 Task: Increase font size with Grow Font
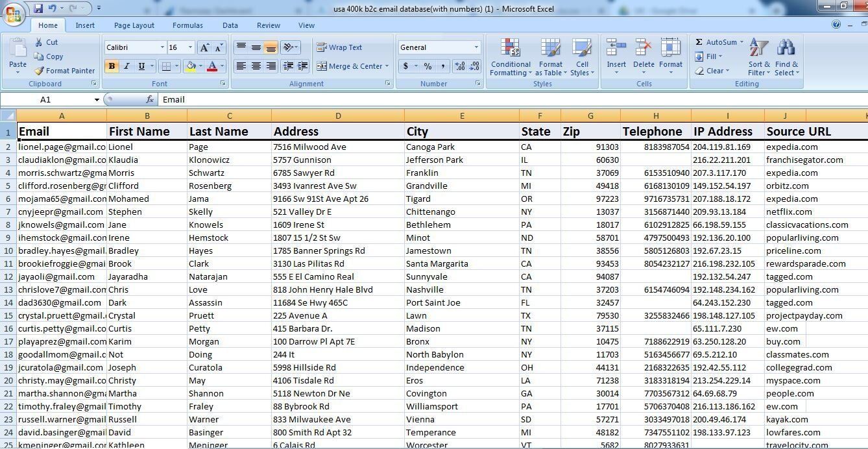pos(204,47)
